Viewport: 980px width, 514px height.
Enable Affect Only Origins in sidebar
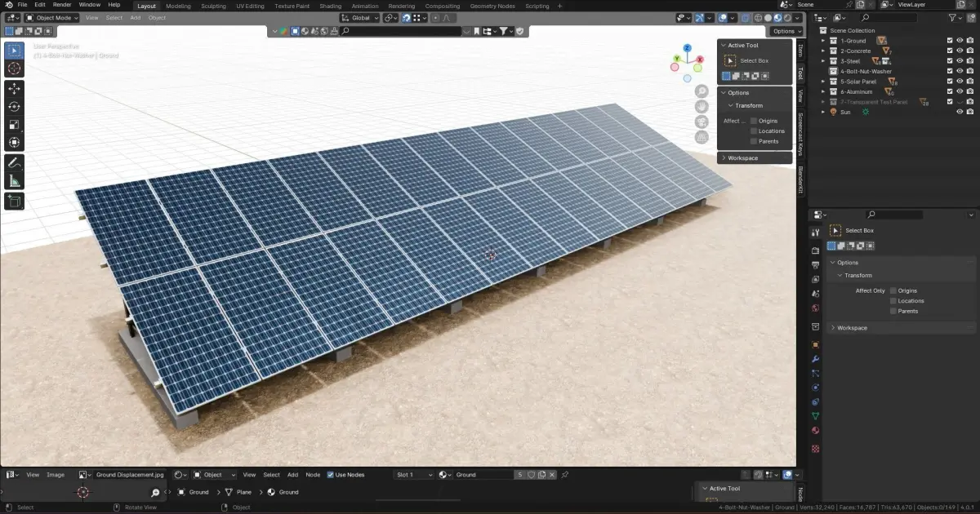click(754, 121)
